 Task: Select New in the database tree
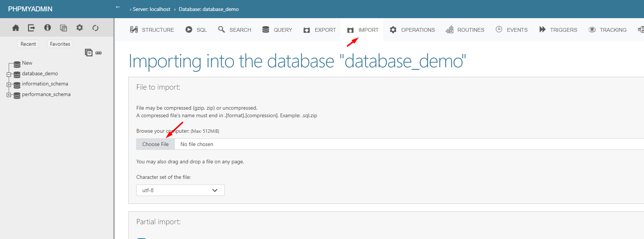point(27,63)
